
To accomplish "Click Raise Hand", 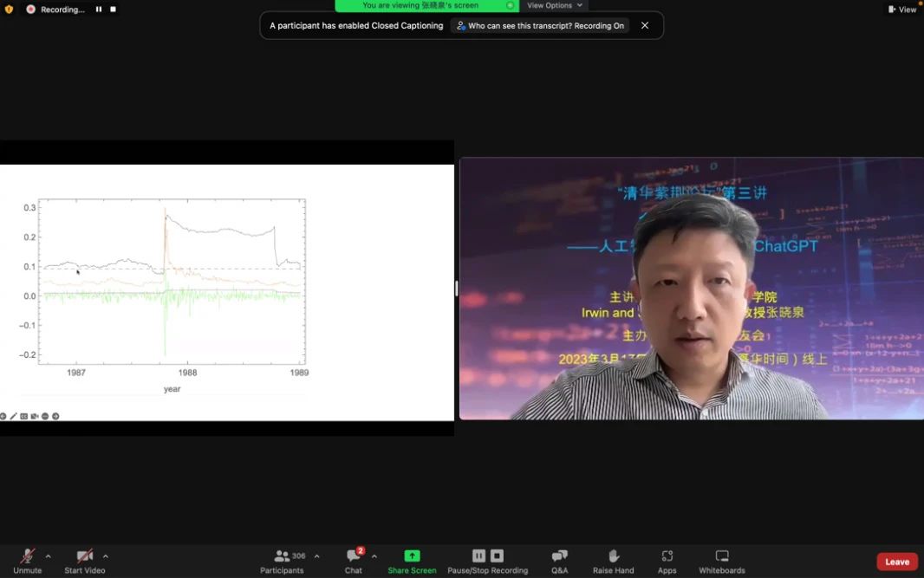I will pos(614,561).
